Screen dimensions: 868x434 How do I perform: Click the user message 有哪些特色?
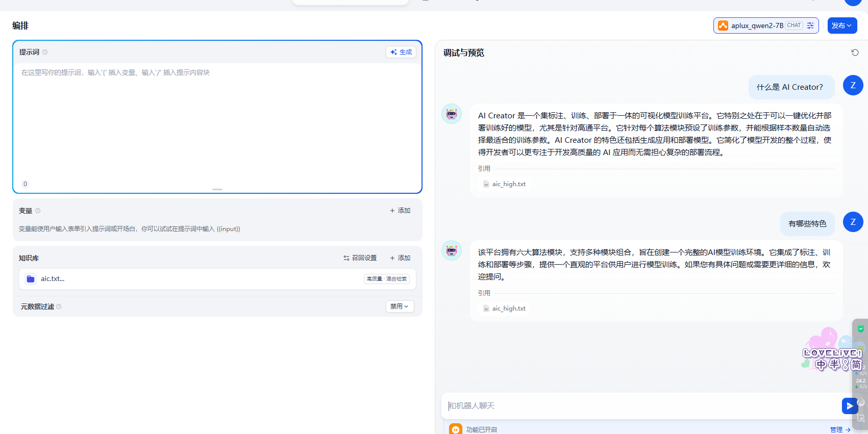[807, 224]
